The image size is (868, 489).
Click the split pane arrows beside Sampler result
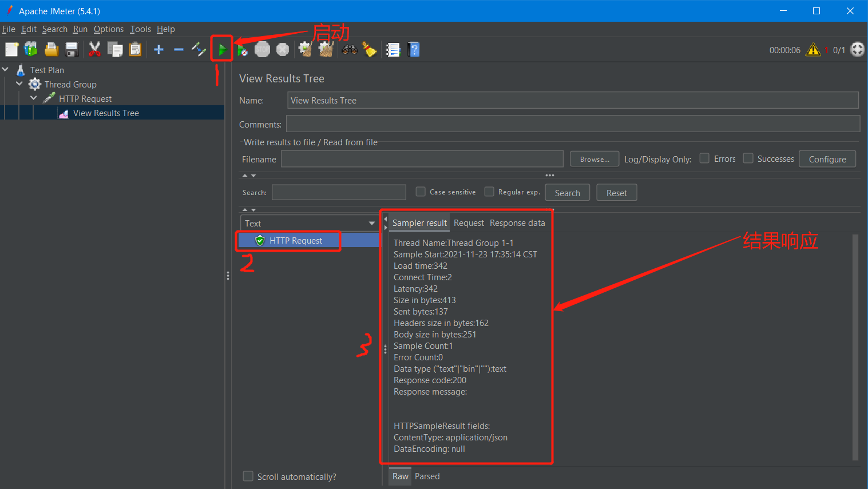tap(386, 223)
